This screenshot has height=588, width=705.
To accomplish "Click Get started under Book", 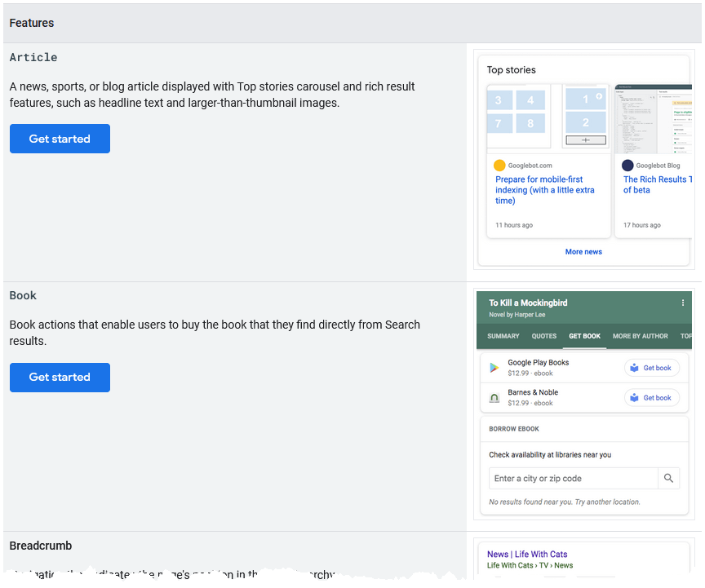I will pyautogui.click(x=60, y=377).
